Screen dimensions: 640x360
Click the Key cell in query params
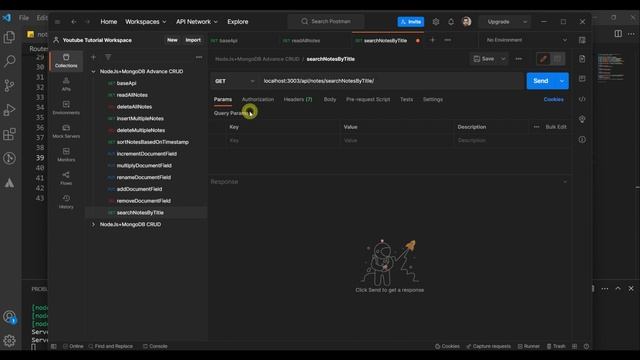(282, 140)
